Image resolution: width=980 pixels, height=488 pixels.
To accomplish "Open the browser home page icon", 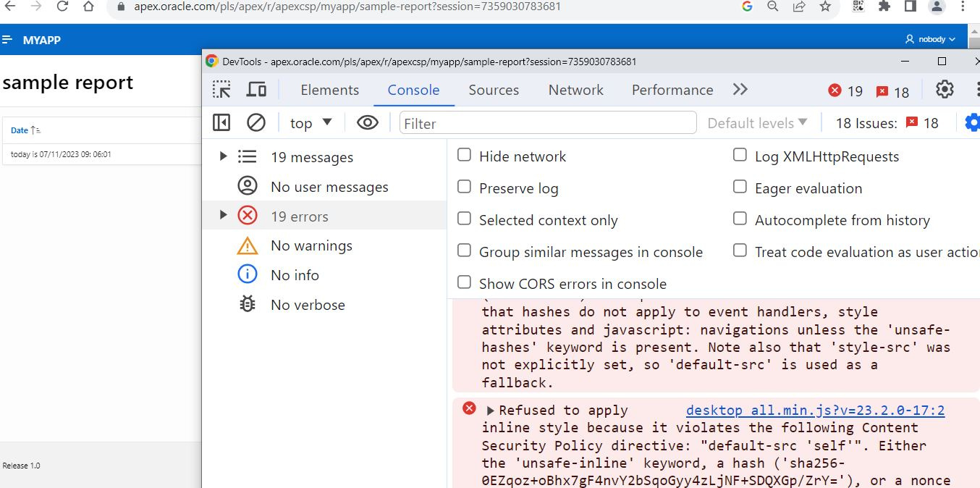I will coord(88,7).
